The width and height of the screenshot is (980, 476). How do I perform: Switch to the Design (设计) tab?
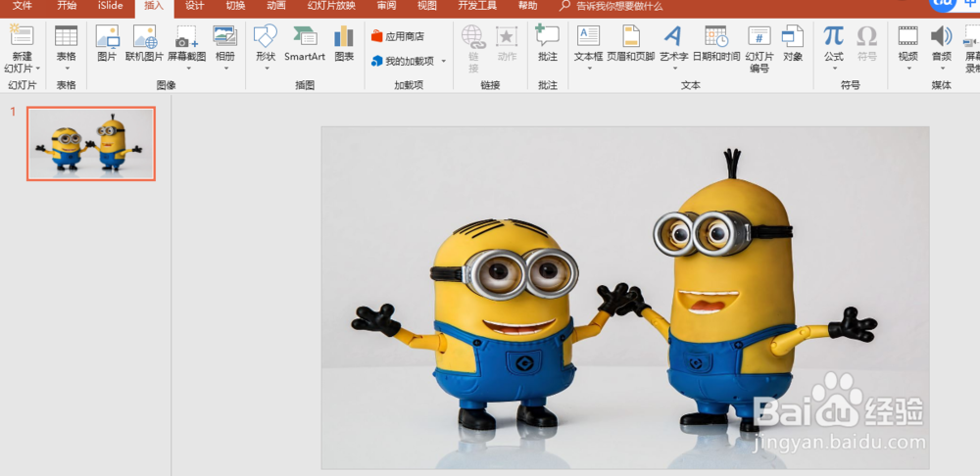(195, 6)
